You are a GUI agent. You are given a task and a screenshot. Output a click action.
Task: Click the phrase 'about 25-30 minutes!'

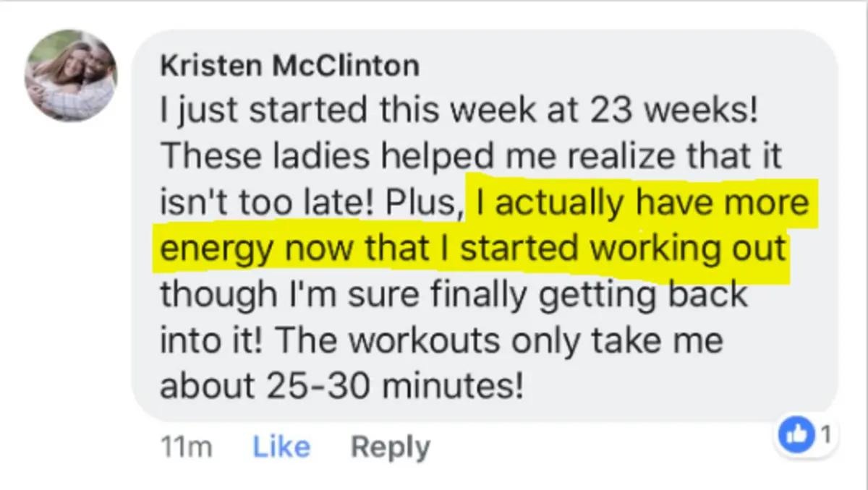coord(341,387)
